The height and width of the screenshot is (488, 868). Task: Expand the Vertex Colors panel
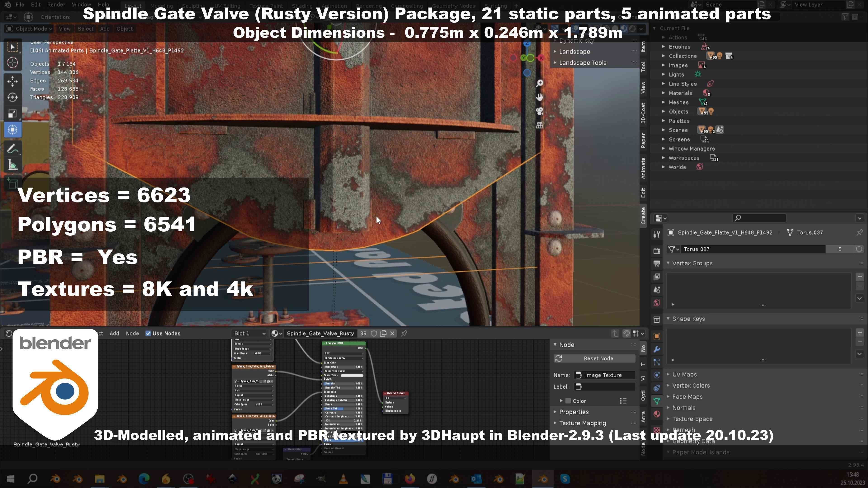pyautogui.click(x=668, y=385)
